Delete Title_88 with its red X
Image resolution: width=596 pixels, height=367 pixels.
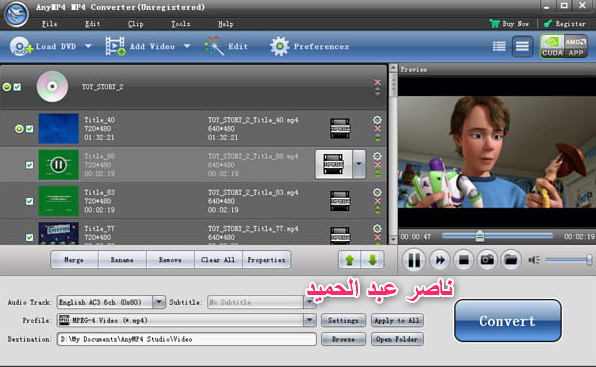pyautogui.click(x=377, y=165)
